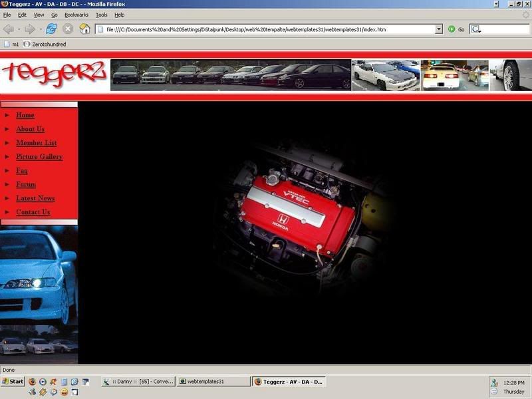
Task: Expand the address bar URL dropdown
Action: click(x=439, y=29)
